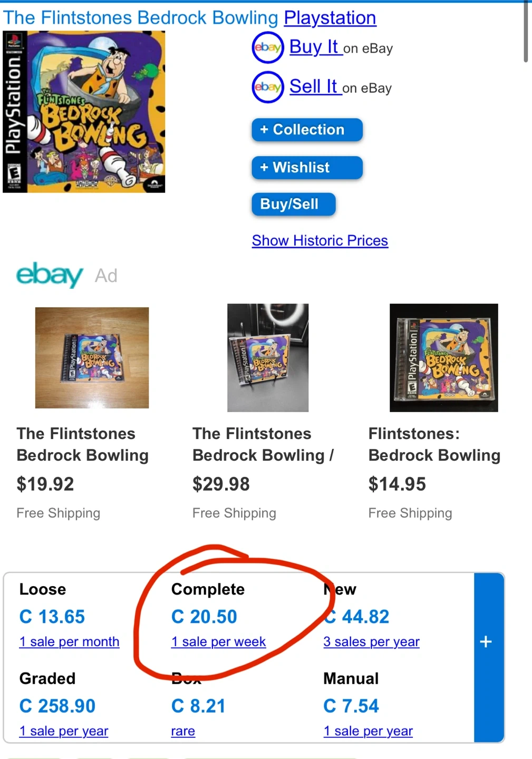Image resolution: width=532 pixels, height=759 pixels.
Task: View the Bedrock Bowling cover art image
Action: (x=84, y=112)
